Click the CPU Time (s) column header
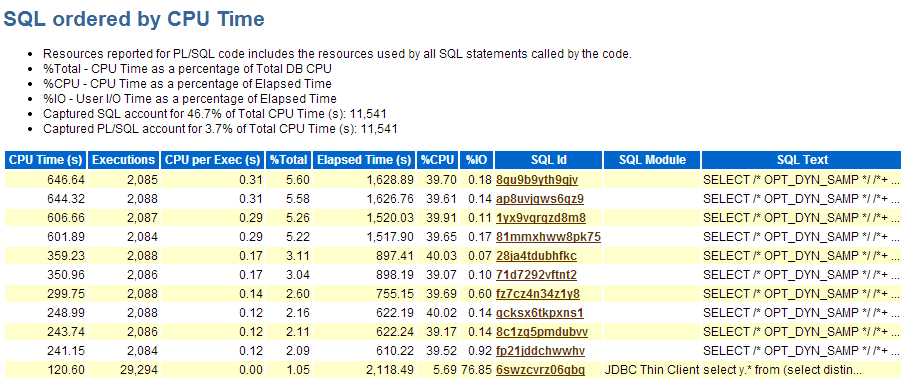Image resolution: width=920 pixels, height=385 pixels. tap(46, 160)
